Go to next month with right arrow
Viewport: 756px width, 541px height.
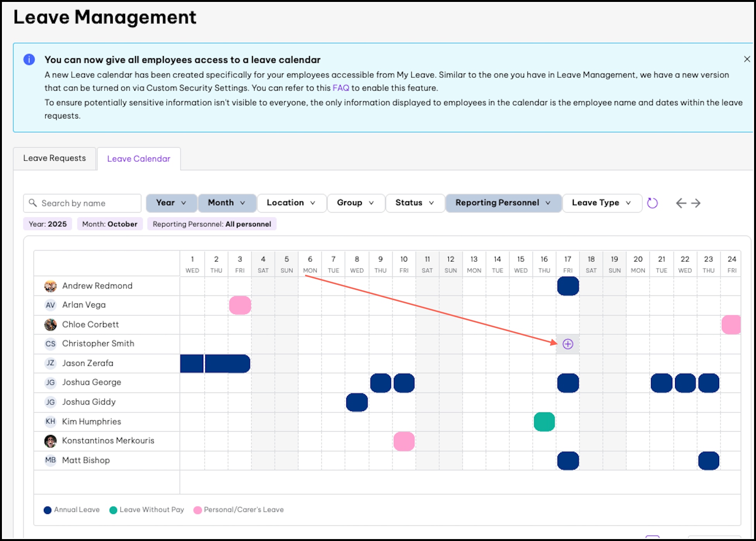[696, 203]
